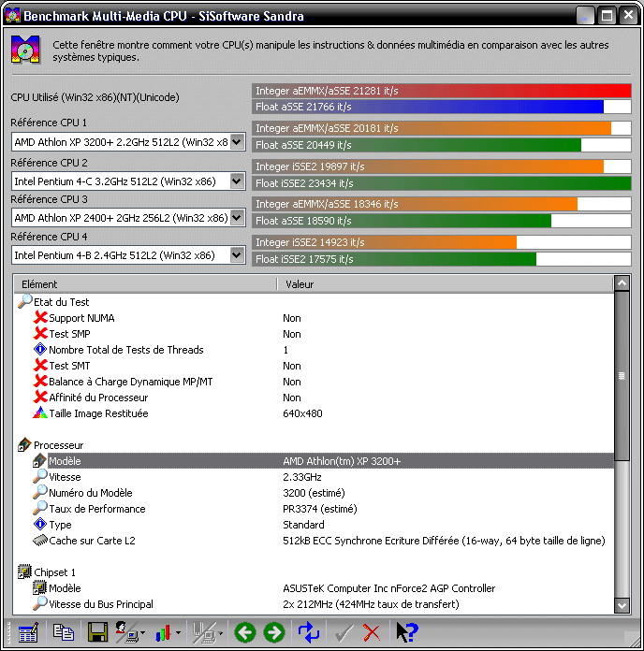Click the red X cancel icon
644x651 pixels.
[372, 633]
